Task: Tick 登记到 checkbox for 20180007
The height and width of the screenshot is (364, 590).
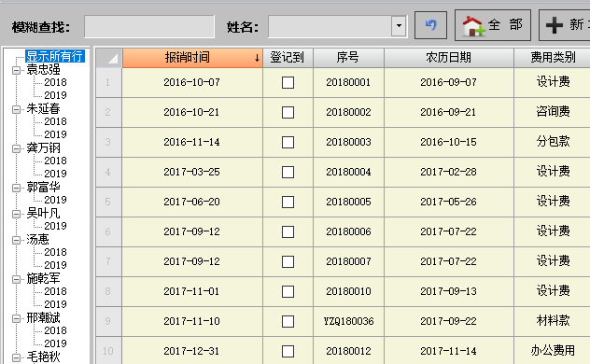Action: pyautogui.click(x=288, y=261)
